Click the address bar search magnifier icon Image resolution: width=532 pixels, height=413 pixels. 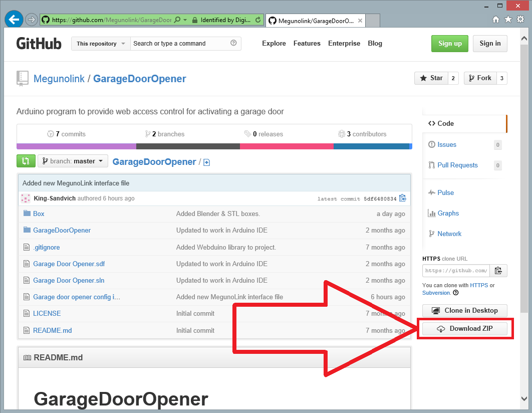[x=177, y=20]
